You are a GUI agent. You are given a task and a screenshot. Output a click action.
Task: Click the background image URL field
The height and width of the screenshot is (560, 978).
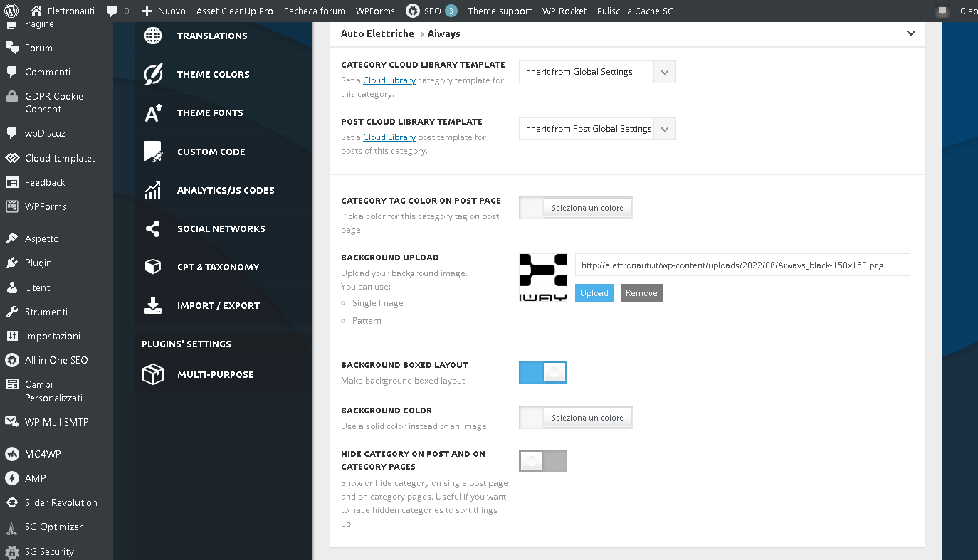(742, 265)
